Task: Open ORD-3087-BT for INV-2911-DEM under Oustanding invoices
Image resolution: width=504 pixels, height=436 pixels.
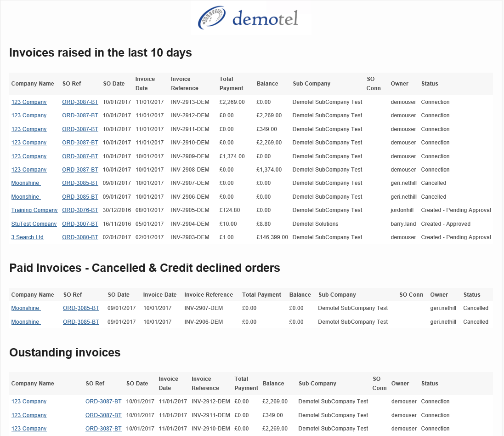Action: point(103,415)
